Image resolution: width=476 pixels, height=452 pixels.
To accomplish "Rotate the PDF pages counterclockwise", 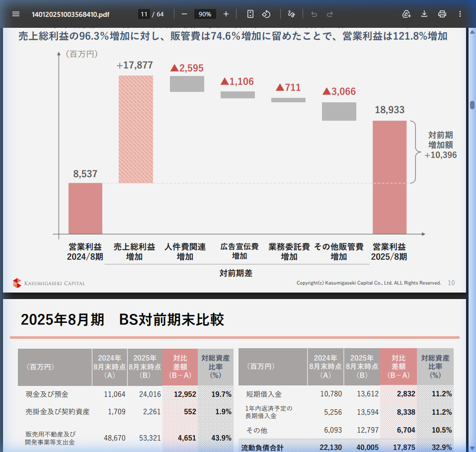I will click(266, 14).
